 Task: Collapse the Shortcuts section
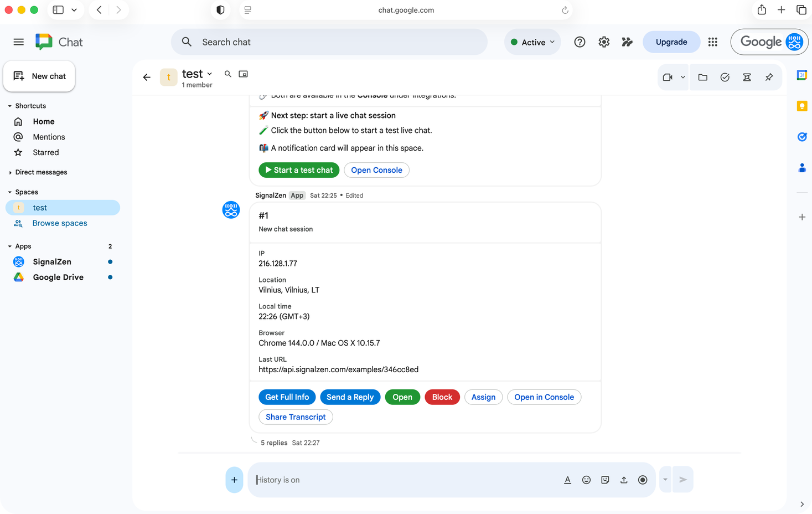(9, 106)
